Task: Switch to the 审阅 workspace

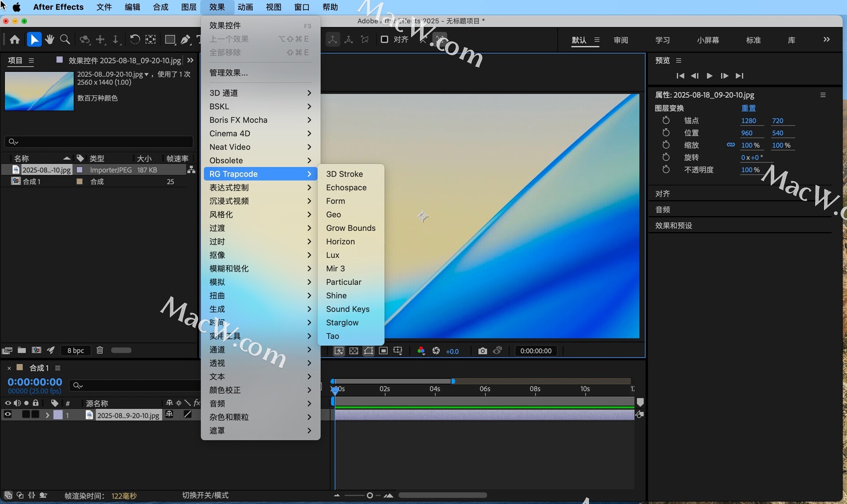Action: [621, 40]
